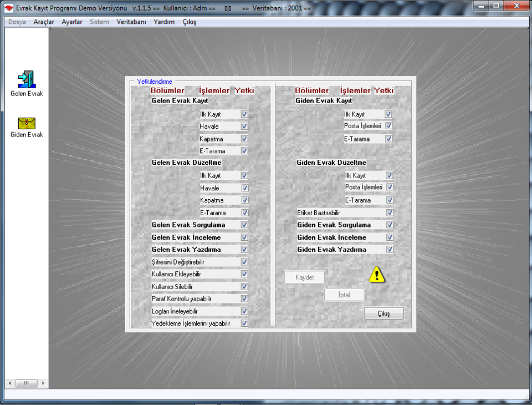Toggle Giden Evrak Sorgulama checkbox
The height and width of the screenshot is (405, 532).
pyautogui.click(x=390, y=225)
